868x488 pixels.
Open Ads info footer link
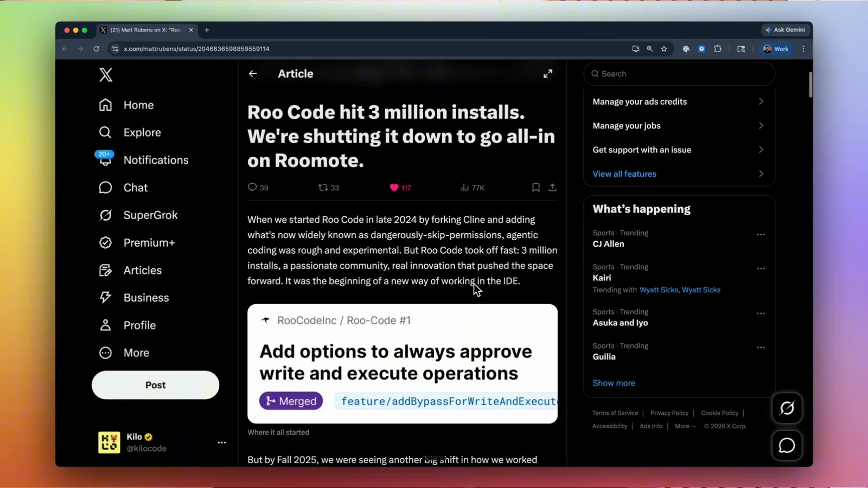[651, 426]
